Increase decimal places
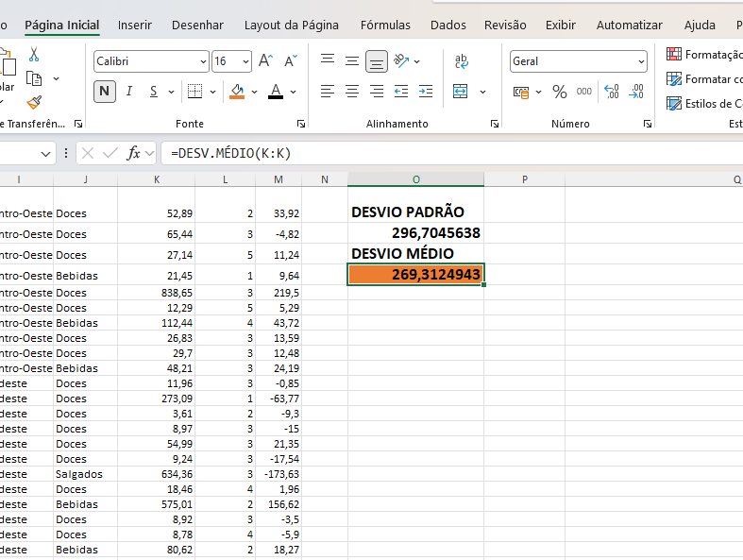 [612, 91]
